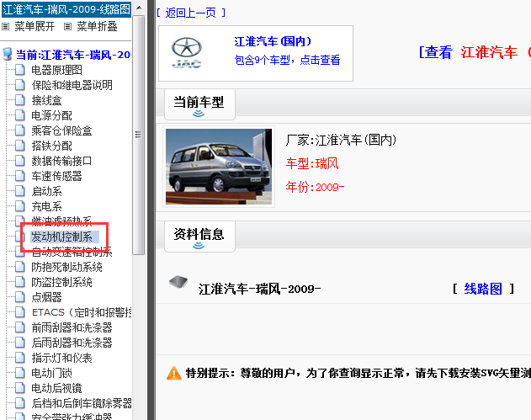Viewport: 531px width, 420px height.
Task: Click the document icon next to 接线盒
Action: click(20, 100)
